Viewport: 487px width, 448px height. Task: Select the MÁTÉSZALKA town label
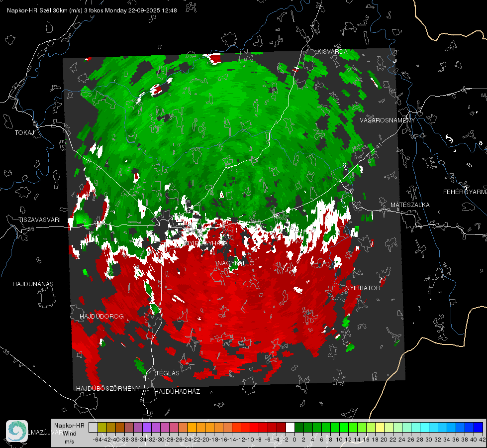(410, 205)
